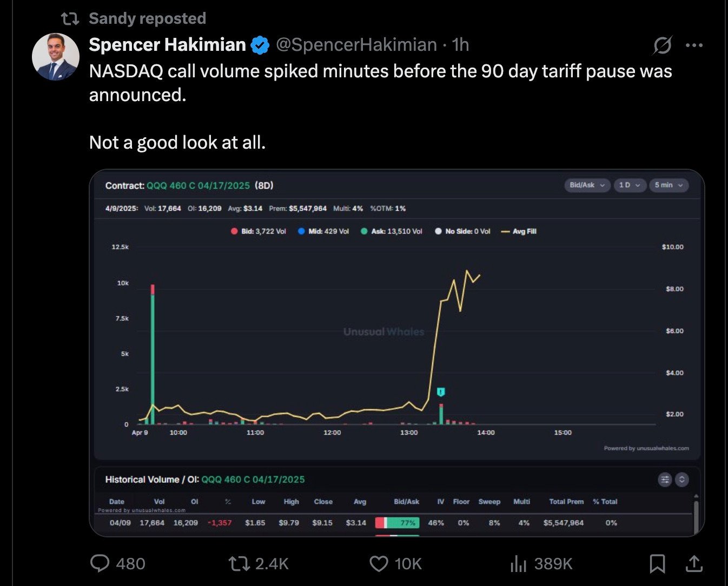728x586 pixels.
Task: Open the Bid/Ask dropdown
Action: click(x=587, y=185)
